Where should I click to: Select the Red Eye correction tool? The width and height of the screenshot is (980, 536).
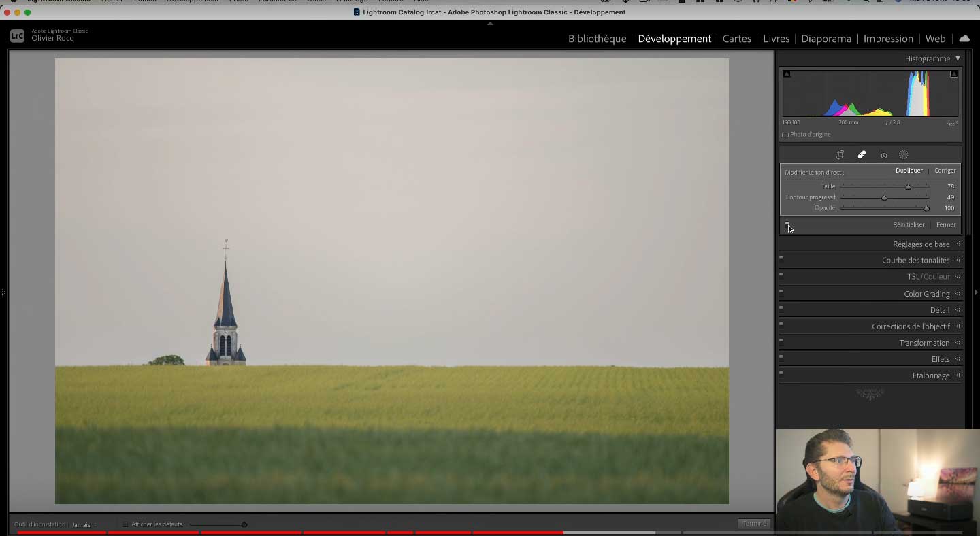coord(883,155)
